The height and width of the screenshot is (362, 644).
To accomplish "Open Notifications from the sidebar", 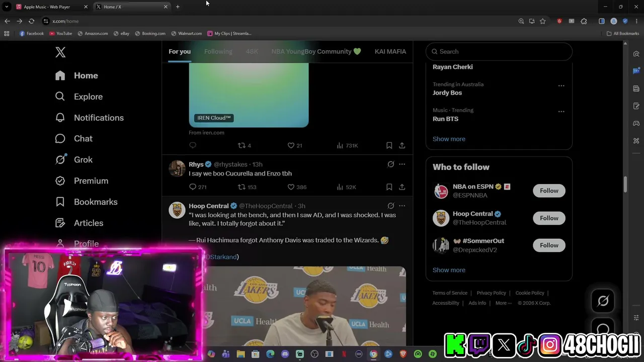I will click(89, 118).
